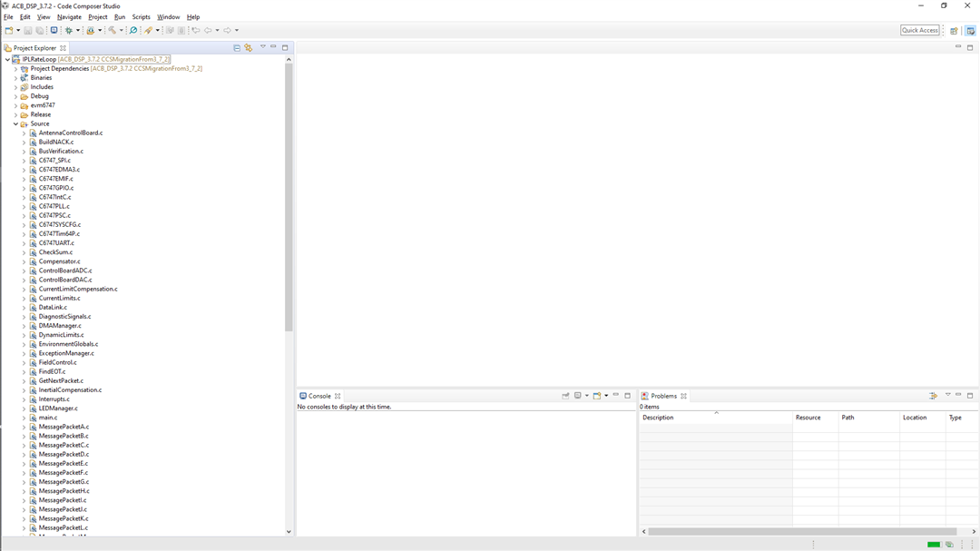The height and width of the screenshot is (551, 980).
Task: Select Compensator.c in Project Explorer
Action: tap(59, 261)
